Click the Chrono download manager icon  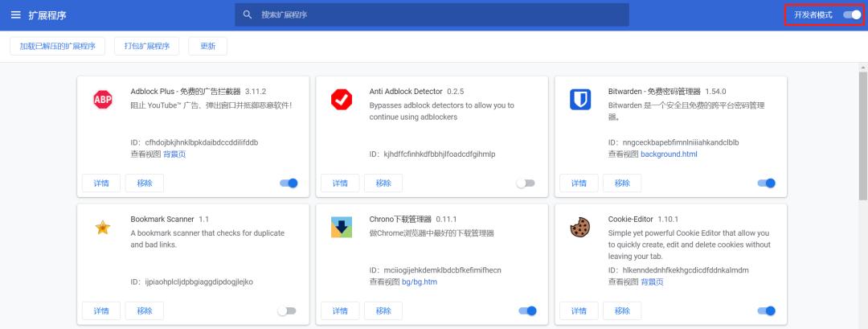pyautogui.click(x=342, y=227)
